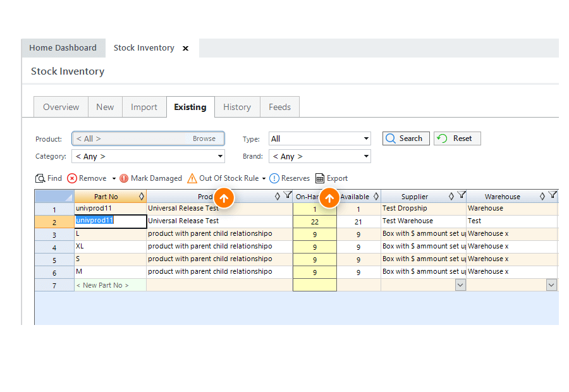Image resolution: width=569 pixels, height=392 pixels.
Task: Click the < New Part No > cell
Action: click(x=110, y=285)
